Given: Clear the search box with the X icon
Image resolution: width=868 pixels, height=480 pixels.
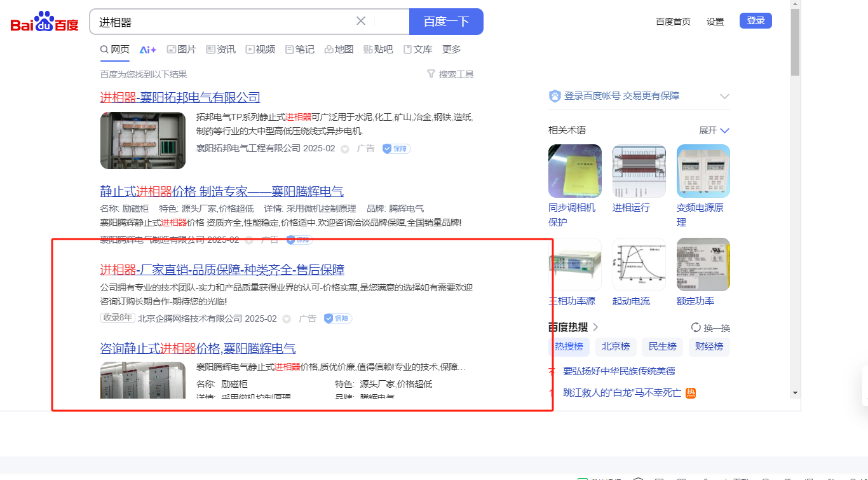Looking at the screenshot, I should click(361, 21).
